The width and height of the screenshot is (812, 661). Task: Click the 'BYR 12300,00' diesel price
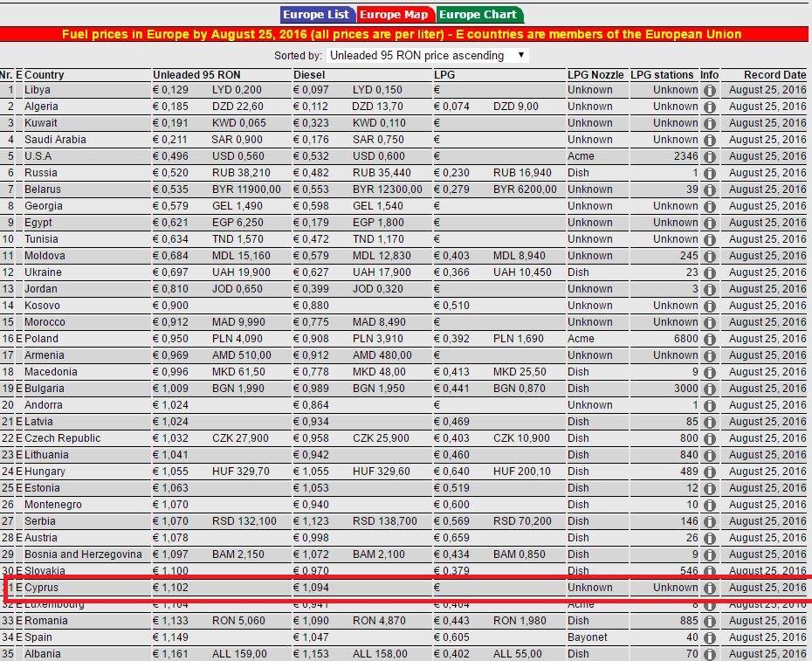pos(388,189)
